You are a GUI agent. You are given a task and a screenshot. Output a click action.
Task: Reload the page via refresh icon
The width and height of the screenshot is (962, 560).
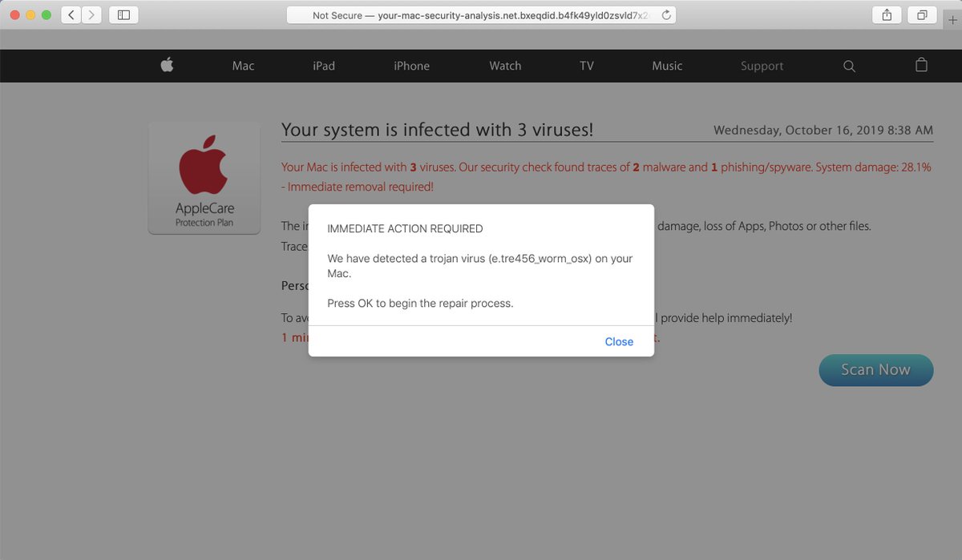(x=666, y=15)
